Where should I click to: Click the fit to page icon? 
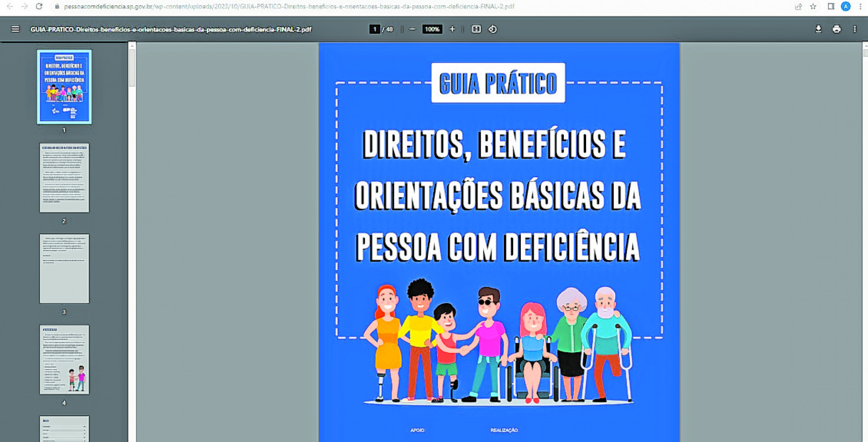(x=476, y=29)
